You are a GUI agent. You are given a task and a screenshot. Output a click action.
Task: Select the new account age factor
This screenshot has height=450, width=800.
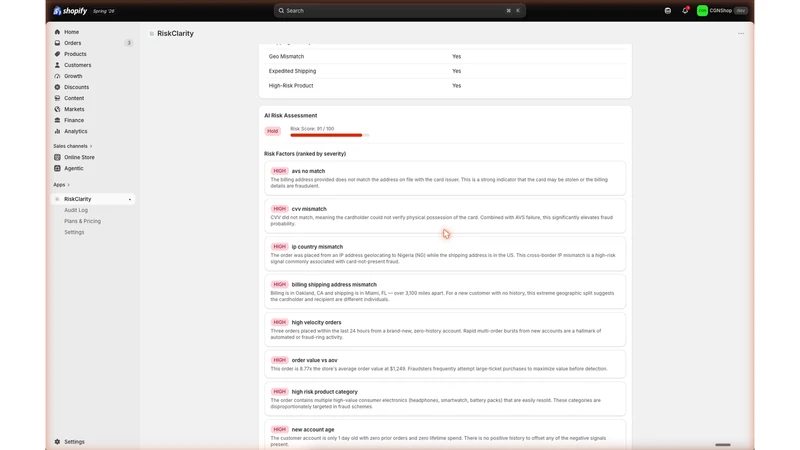[445, 435]
